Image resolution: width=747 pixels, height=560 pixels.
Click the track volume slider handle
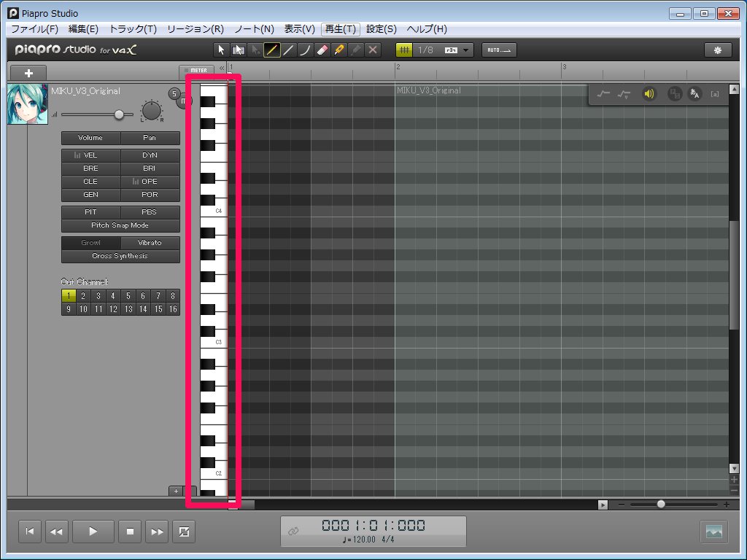[x=119, y=114]
